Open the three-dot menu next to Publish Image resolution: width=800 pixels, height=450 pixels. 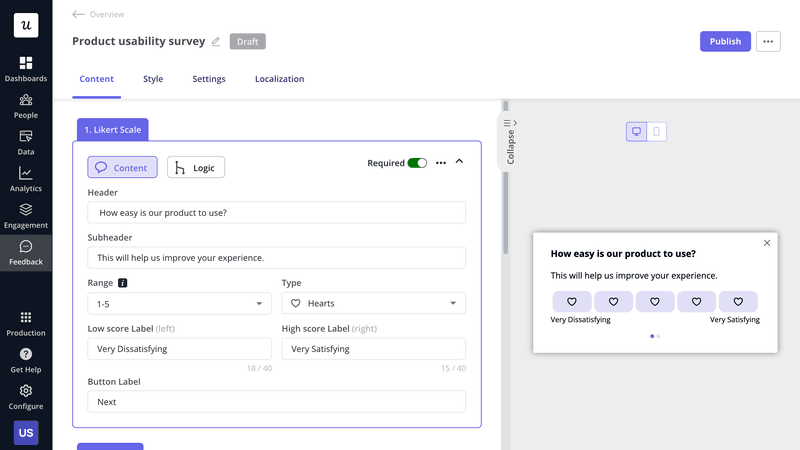coord(768,41)
